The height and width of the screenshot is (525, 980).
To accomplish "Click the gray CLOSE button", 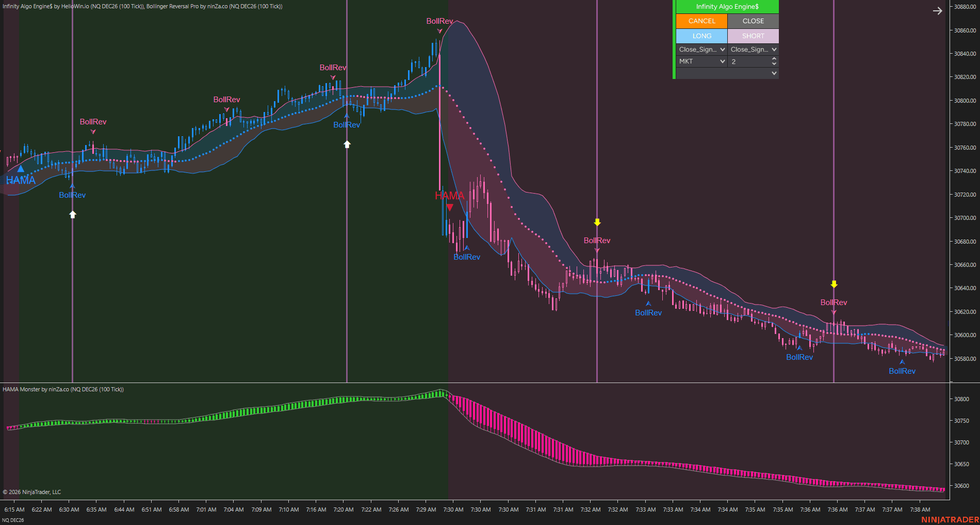I will coord(753,21).
